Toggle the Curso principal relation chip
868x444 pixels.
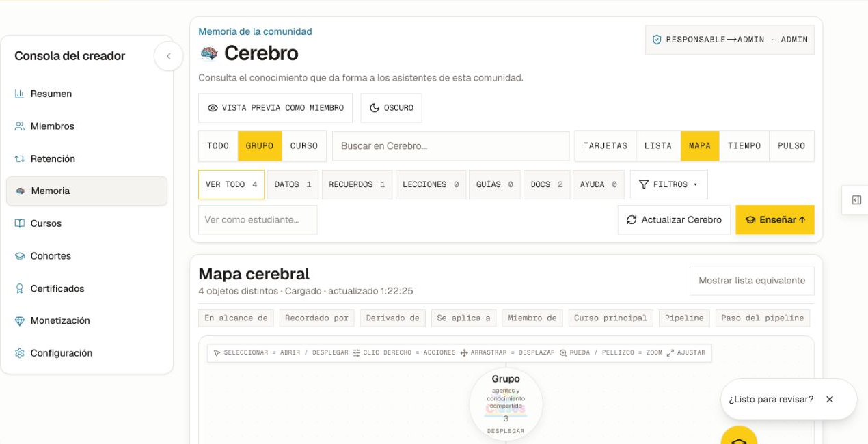[x=611, y=318]
